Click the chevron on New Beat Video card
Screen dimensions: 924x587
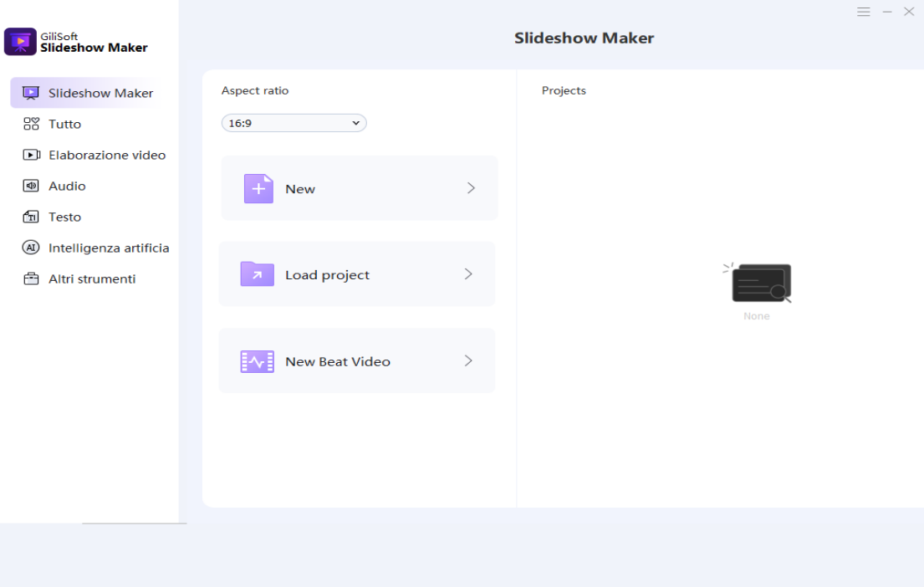tap(468, 360)
